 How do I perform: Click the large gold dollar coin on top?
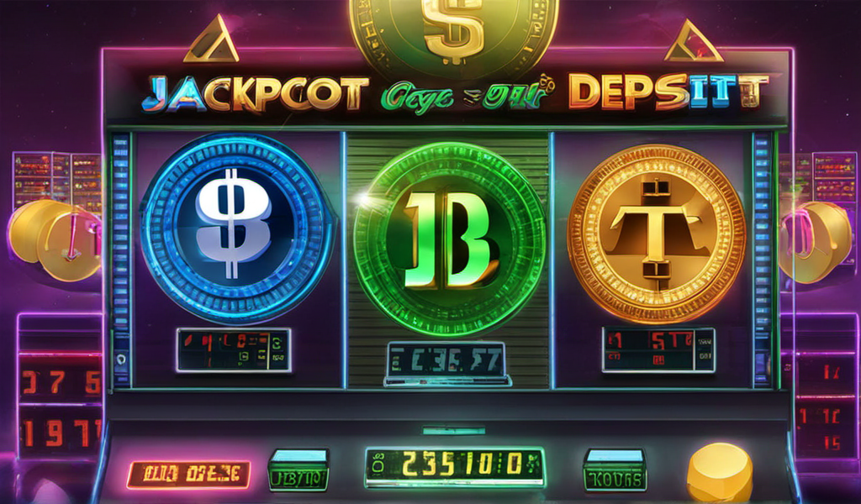pos(453,33)
